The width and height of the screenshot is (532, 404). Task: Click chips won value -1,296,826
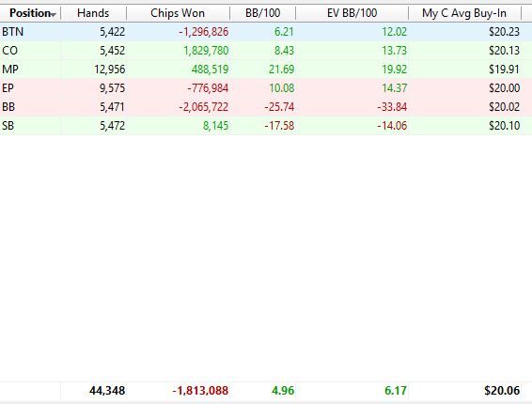click(204, 32)
